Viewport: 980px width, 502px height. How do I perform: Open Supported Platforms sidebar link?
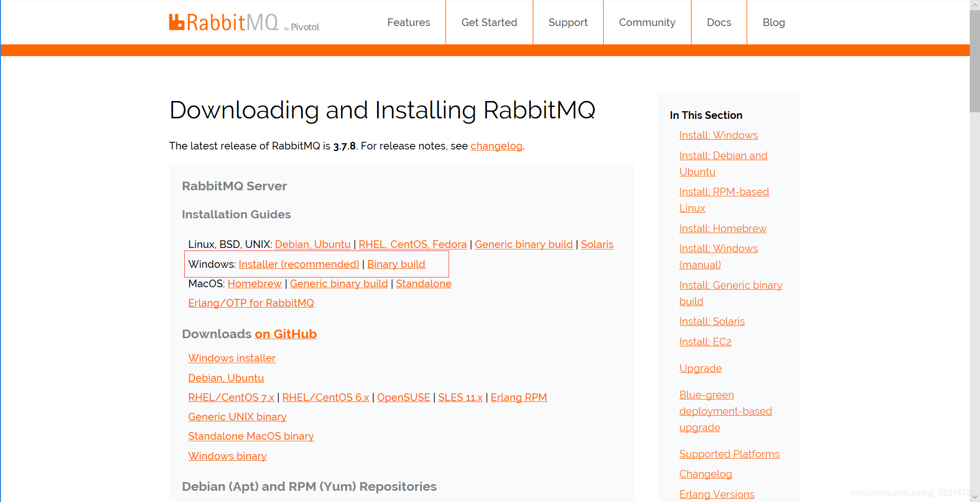pos(729,454)
